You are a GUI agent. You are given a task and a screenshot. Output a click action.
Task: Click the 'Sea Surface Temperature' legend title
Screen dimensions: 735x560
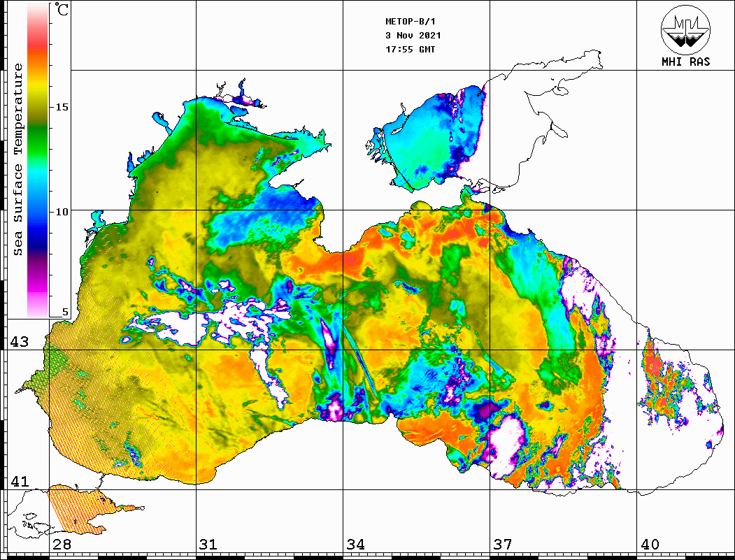(17, 159)
